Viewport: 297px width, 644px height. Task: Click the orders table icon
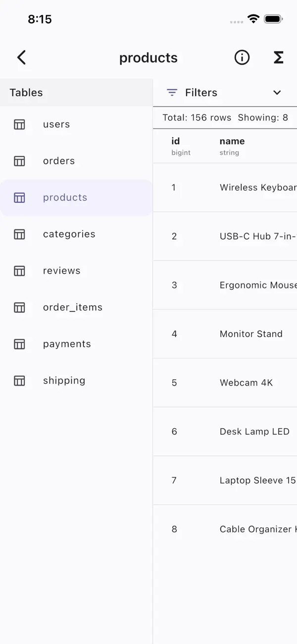click(x=19, y=161)
